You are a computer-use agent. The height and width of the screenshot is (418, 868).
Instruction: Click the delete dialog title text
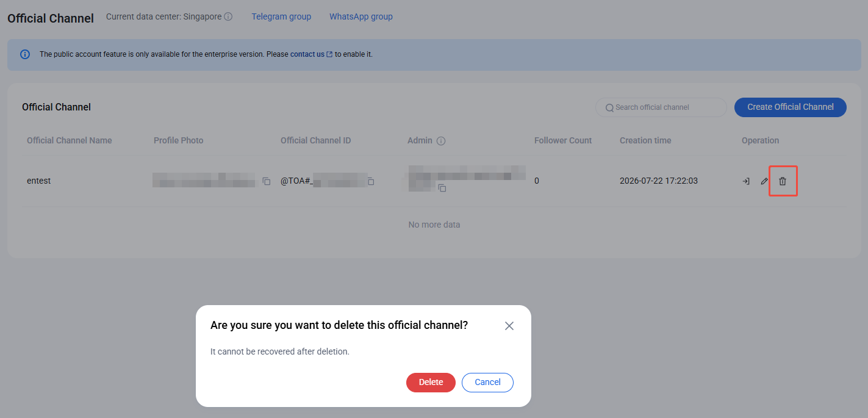click(339, 325)
